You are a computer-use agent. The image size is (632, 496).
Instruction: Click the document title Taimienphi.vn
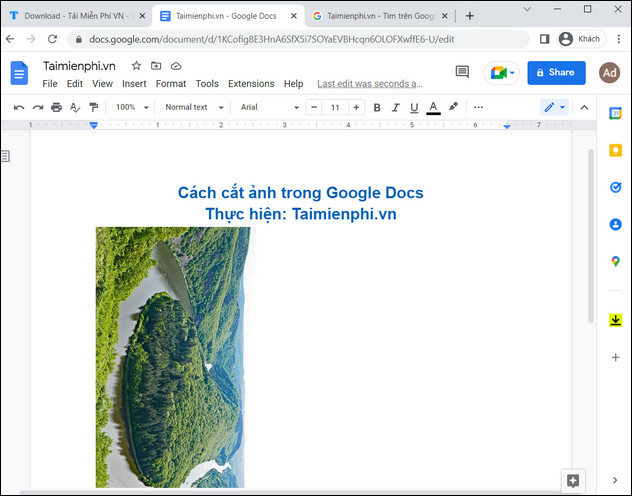click(79, 66)
